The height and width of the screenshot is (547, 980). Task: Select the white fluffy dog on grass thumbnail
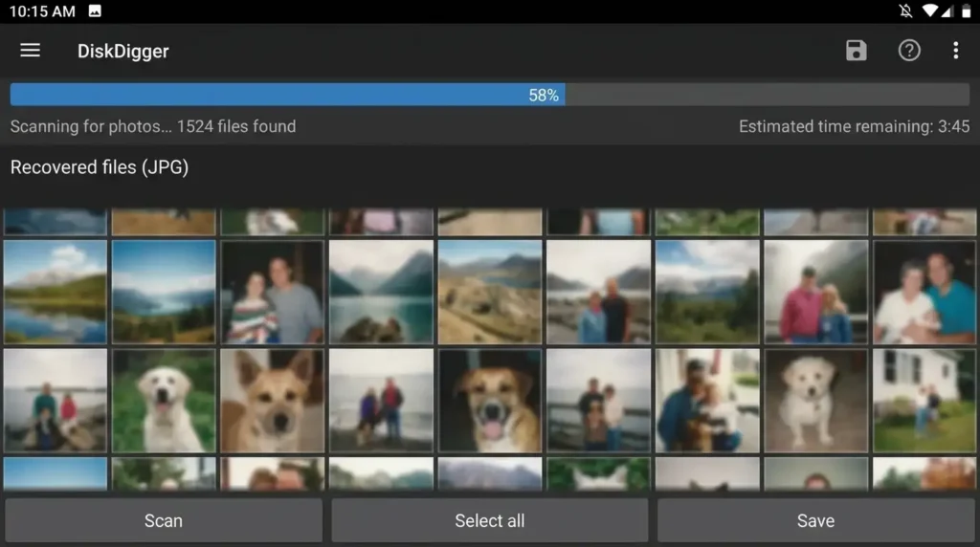pyautogui.click(x=164, y=401)
